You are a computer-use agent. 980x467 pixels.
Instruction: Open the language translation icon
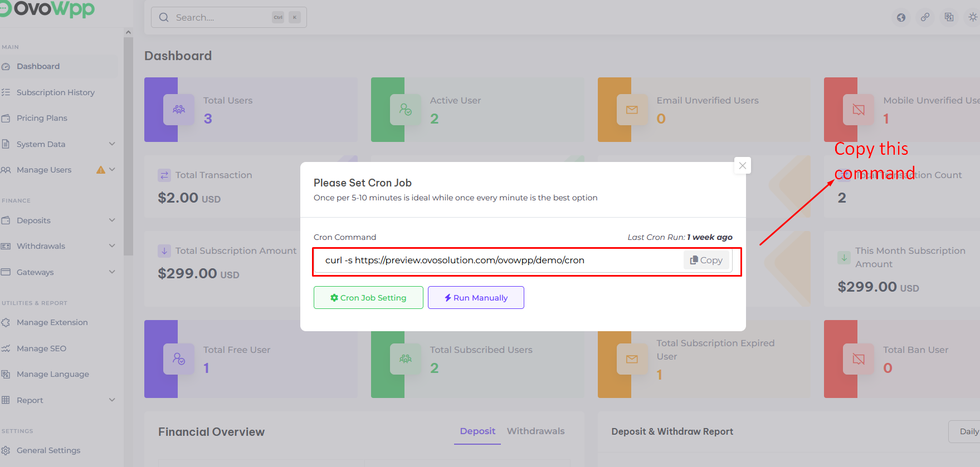(949, 17)
